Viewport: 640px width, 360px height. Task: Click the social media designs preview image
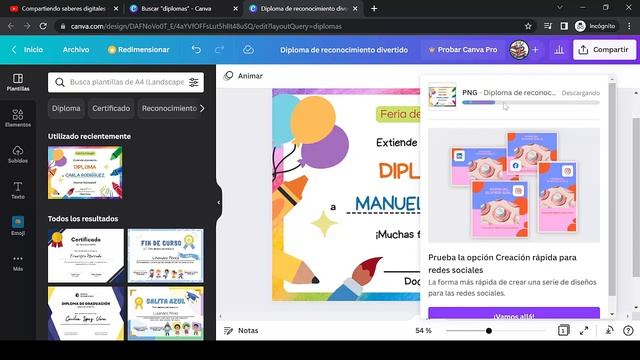point(514,185)
